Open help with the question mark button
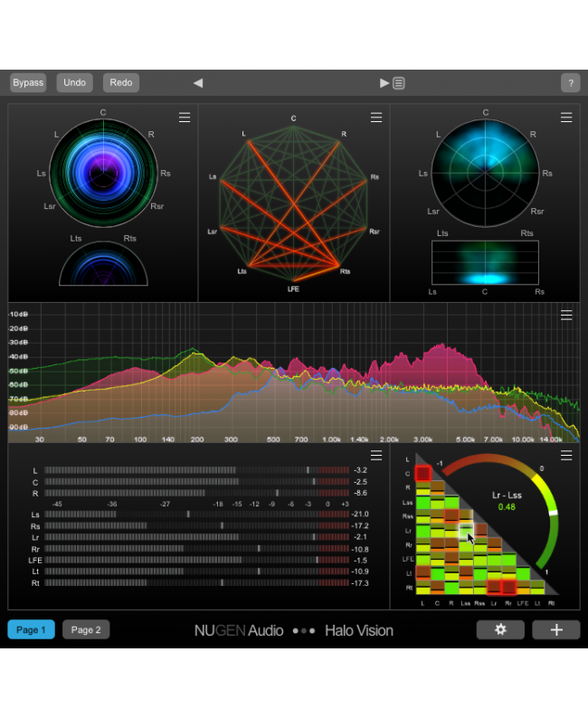The height and width of the screenshot is (718, 588). tap(571, 83)
